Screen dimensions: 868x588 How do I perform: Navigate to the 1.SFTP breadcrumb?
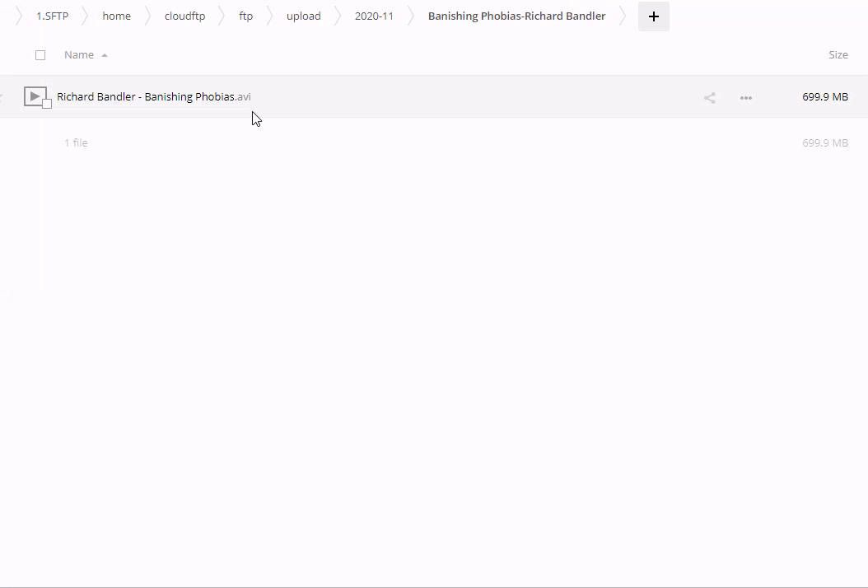52,16
